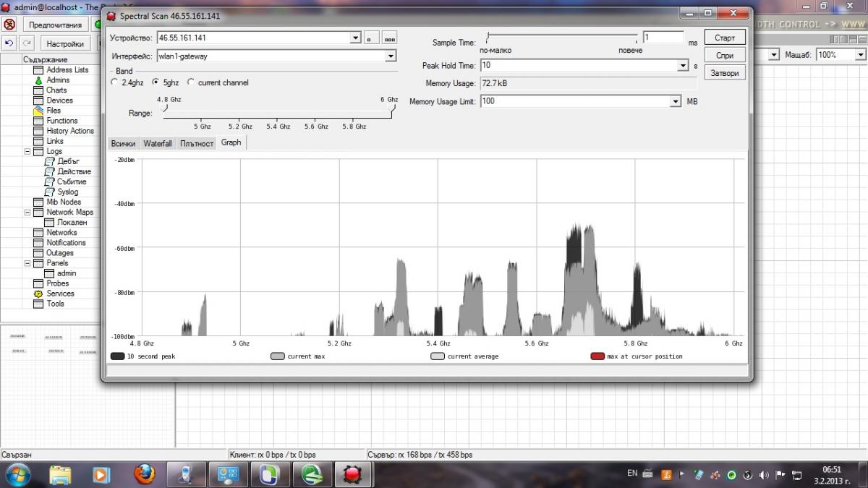Click the Затвори button
The width and height of the screenshot is (868, 488).
coord(724,73)
